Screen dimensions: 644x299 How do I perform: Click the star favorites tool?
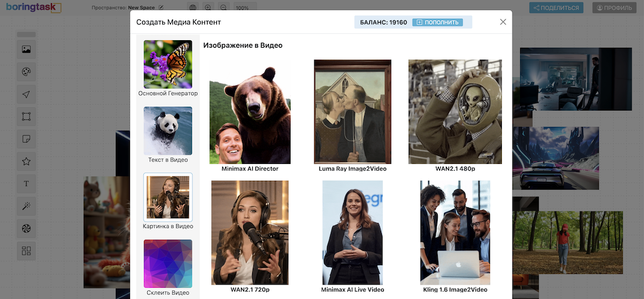pos(26,161)
